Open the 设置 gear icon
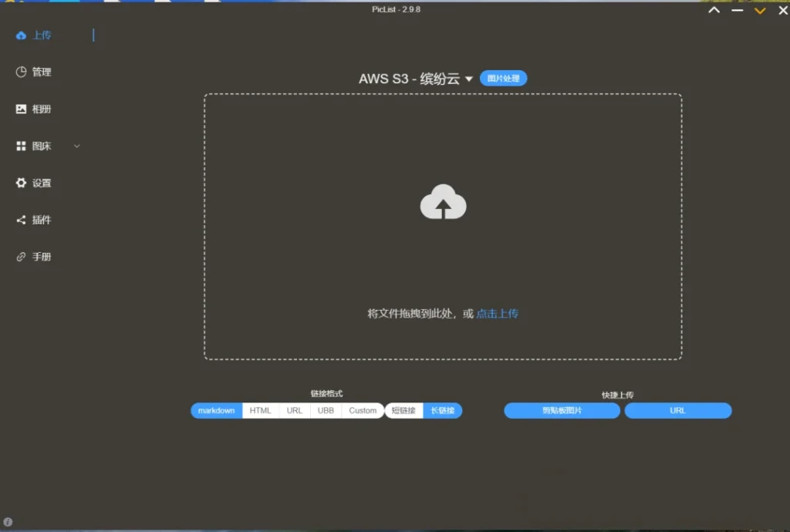The width and height of the screenshot is (790, 532). point(21,183)
